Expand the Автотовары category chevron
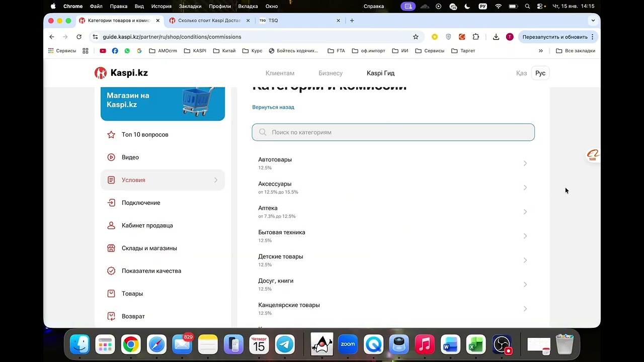 525,163
